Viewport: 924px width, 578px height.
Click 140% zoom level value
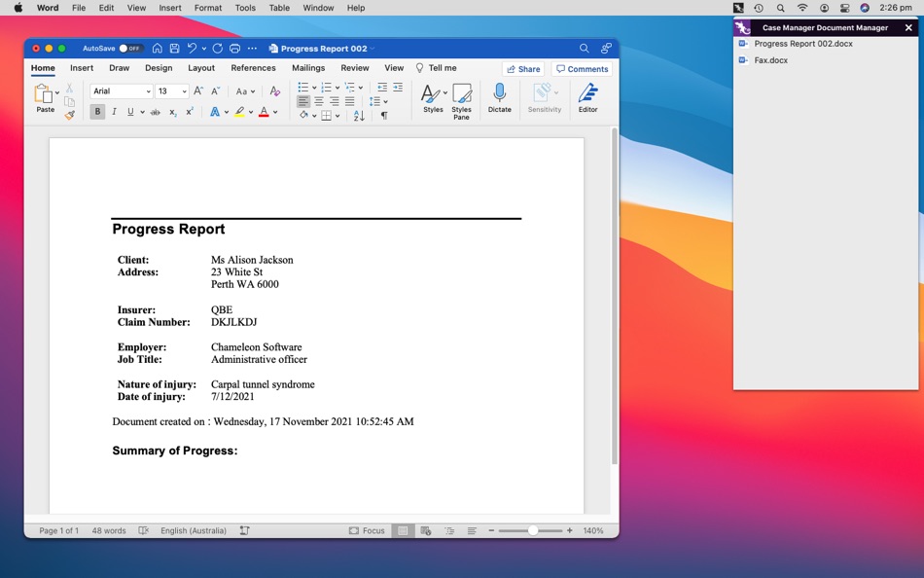(x=593, y=531)
